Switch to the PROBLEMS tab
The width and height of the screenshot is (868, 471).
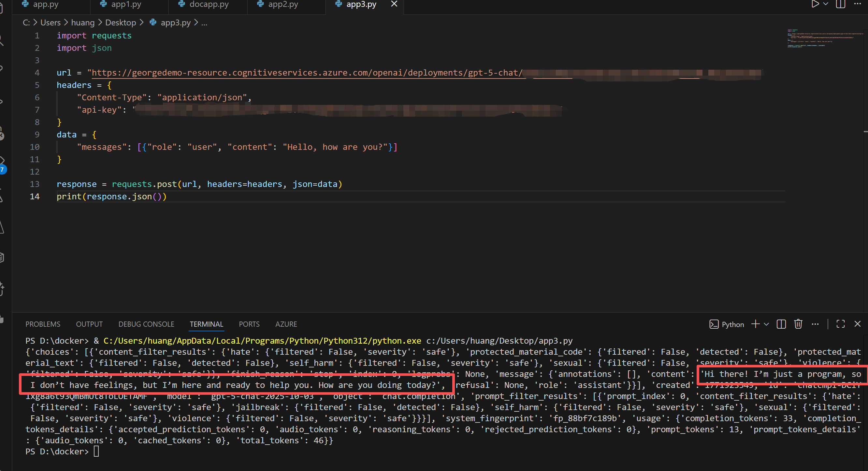point(43,324)
